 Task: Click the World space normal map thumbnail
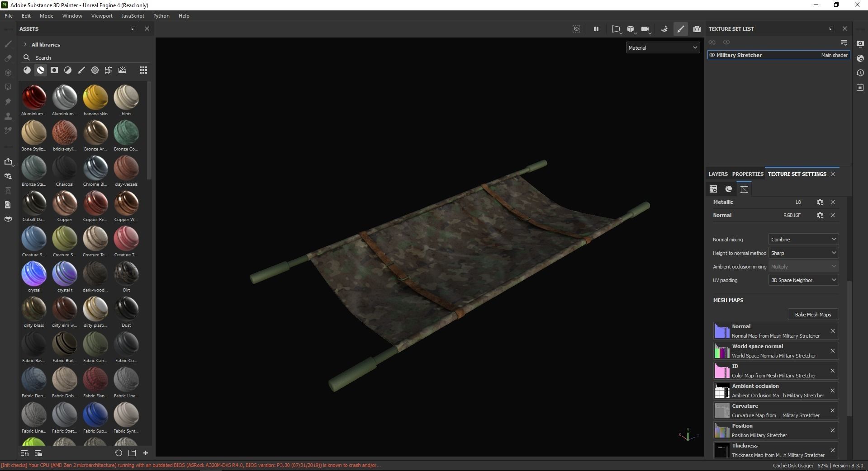click(x=722, y=351)
